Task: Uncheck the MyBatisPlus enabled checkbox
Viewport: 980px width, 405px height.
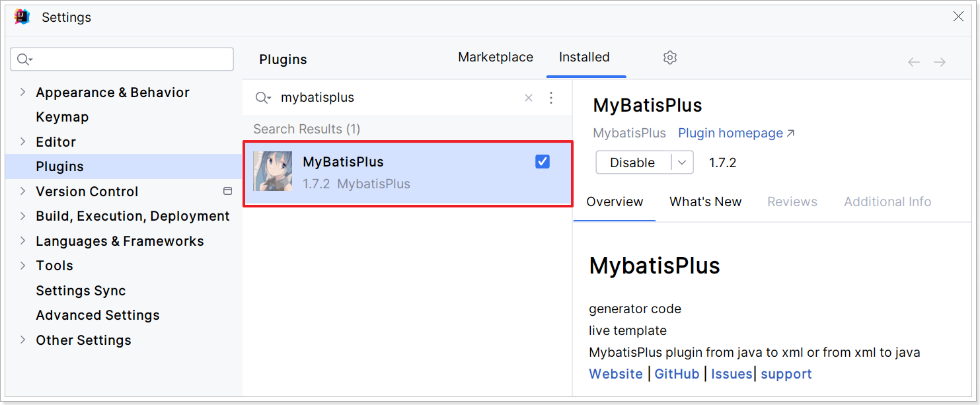Action: (543, 162)
